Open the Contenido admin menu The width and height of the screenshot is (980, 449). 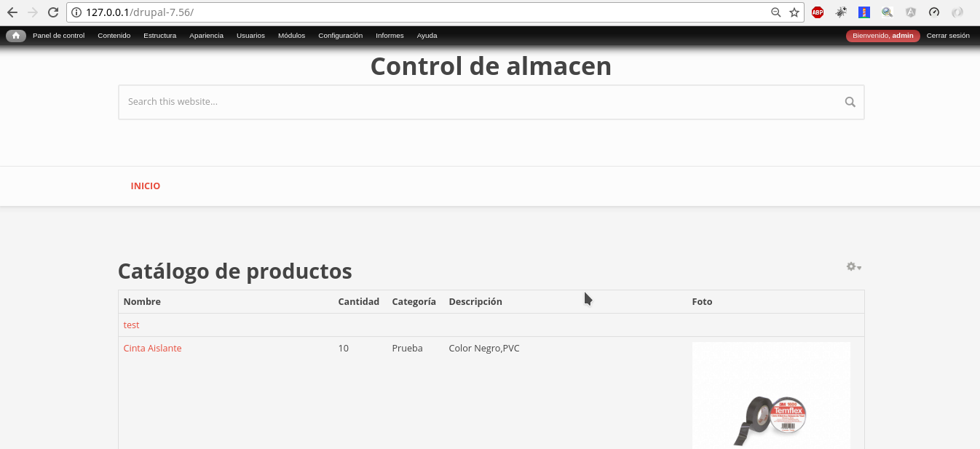tap(114, 36)
